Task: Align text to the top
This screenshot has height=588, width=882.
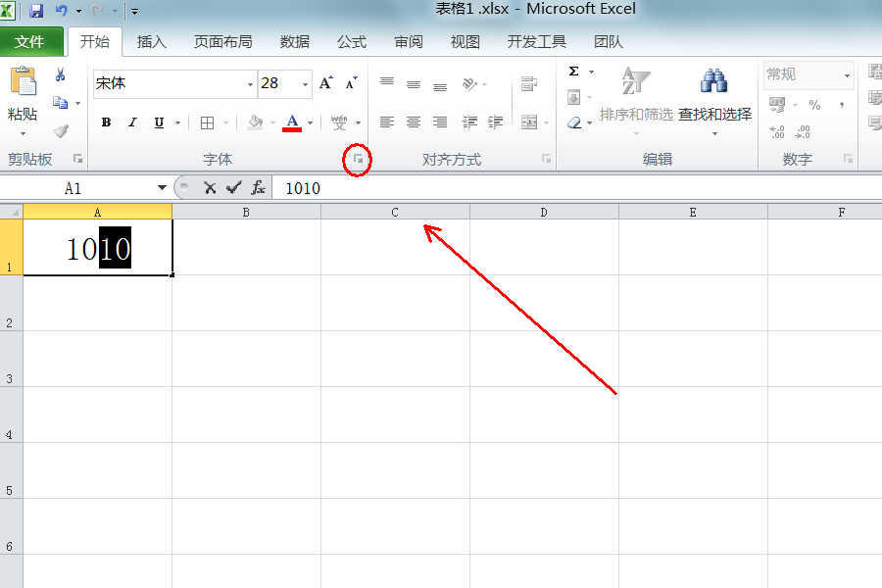Action: 387,83
